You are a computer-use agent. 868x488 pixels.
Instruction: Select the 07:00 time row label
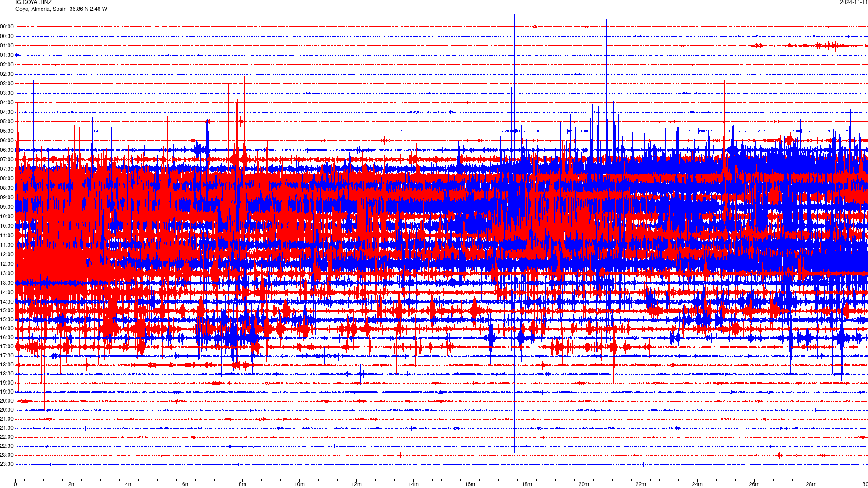pos(7,160)
